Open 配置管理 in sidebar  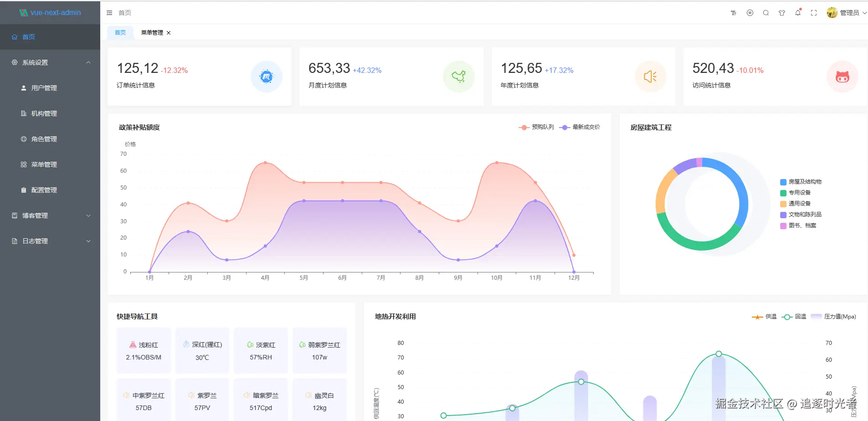pyautogui.click(x=50, y=190)
